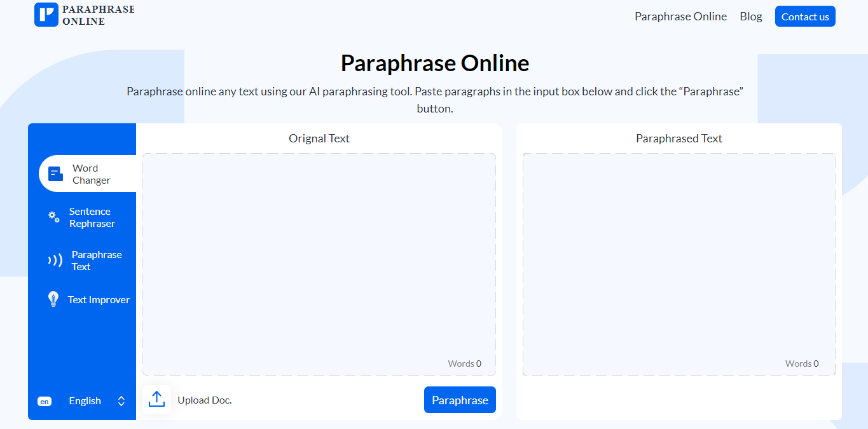Switch to Sentence Rephraser mode

pos(88,217)
